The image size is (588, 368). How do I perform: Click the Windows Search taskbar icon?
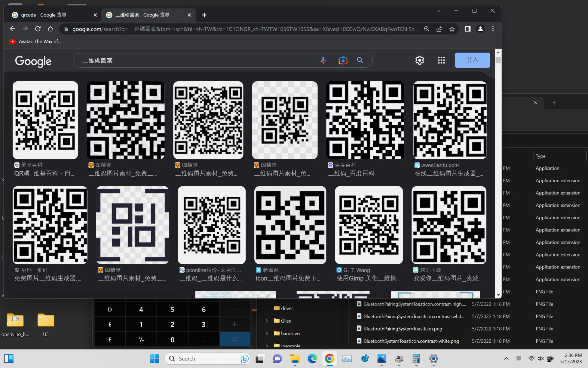[x=173, y=359]
